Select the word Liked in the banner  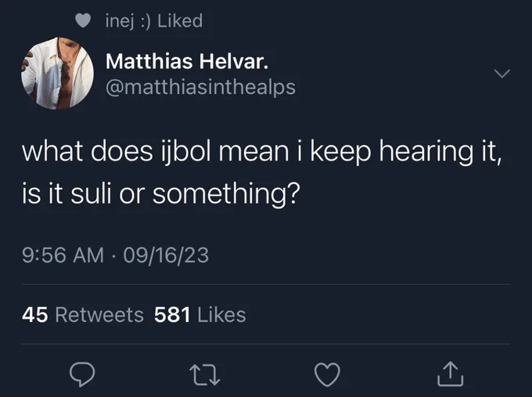click(180, 20)
